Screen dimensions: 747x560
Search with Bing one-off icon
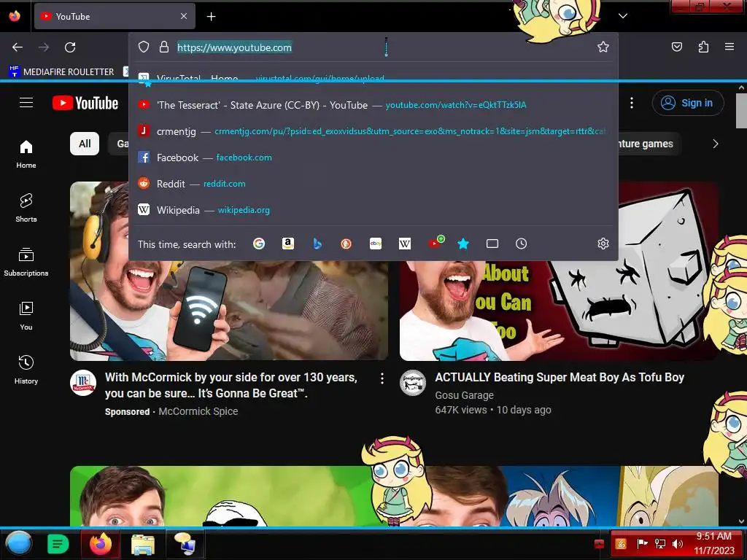[x=317, y=244]
